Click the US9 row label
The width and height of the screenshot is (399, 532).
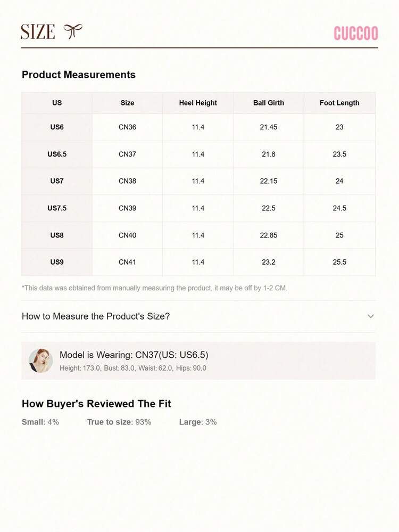coord(57,262)
